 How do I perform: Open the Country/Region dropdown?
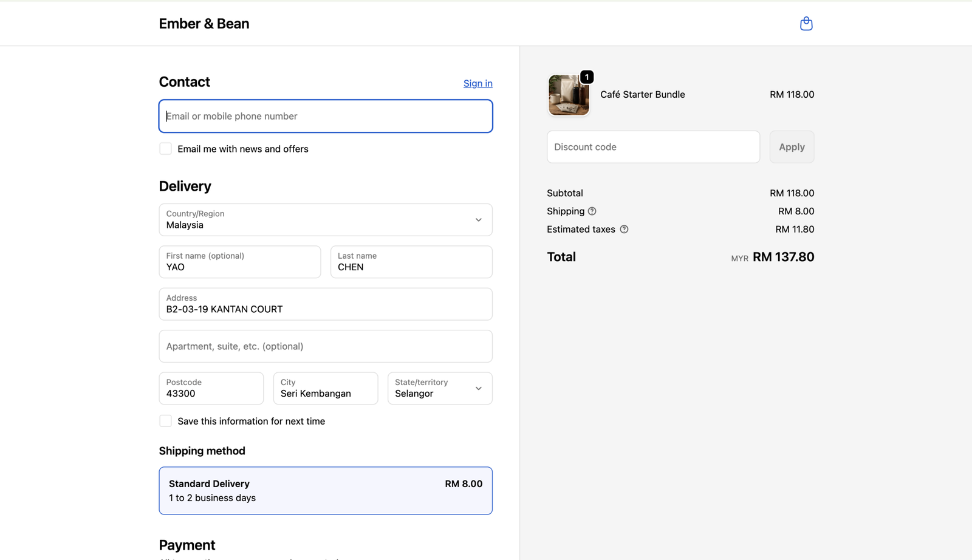[x=326, y=220]
